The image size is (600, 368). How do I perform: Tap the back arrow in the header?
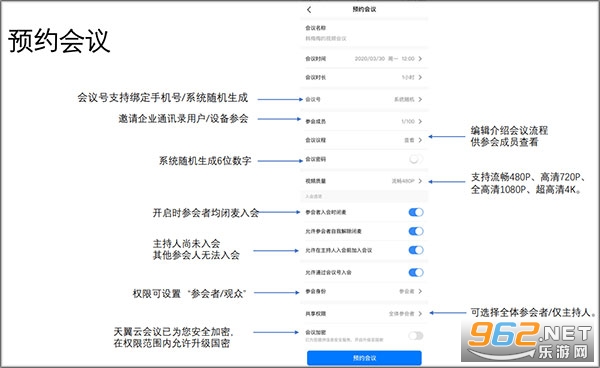(309, 10)
